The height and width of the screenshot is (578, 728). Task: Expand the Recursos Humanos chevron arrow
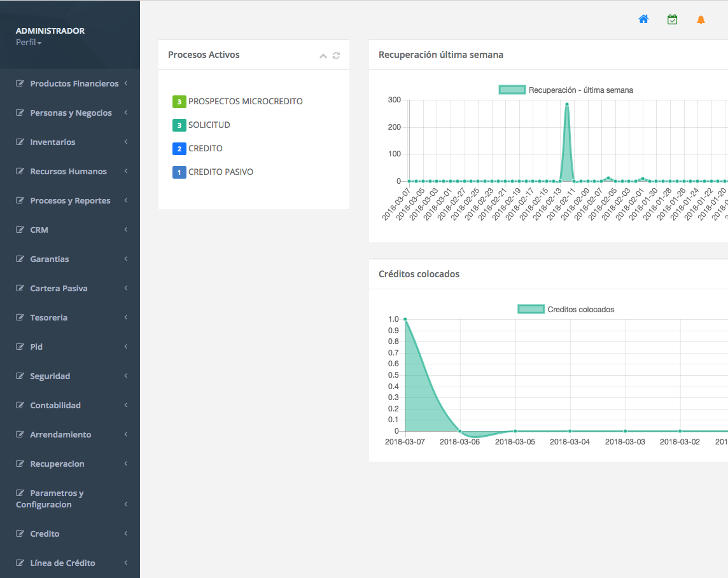point(126,171)
